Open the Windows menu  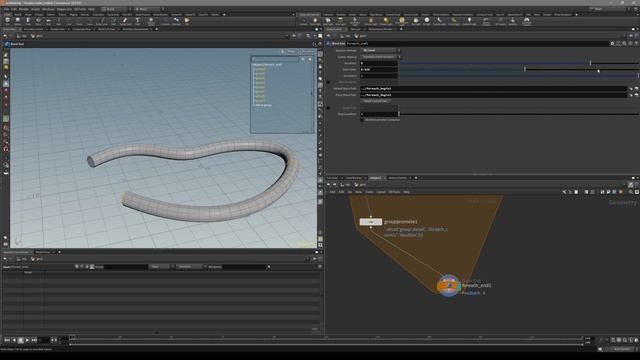(48, 9)
